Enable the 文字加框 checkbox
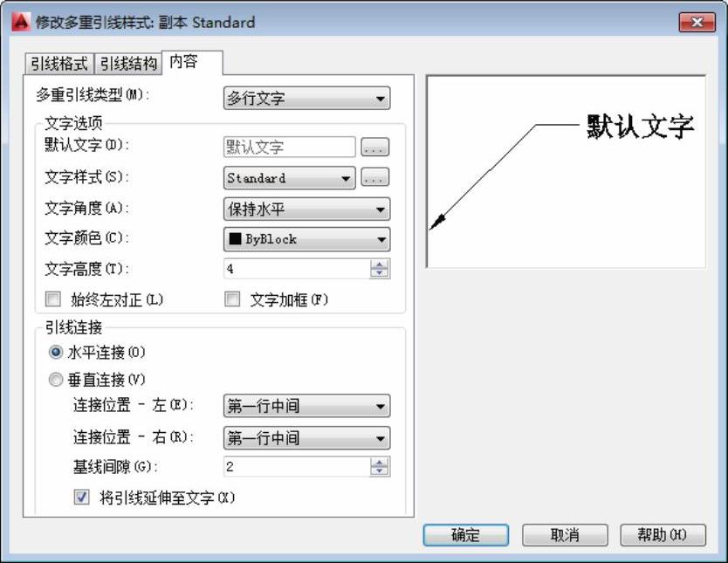The image size is (728, 563). (x=232, y=299)
